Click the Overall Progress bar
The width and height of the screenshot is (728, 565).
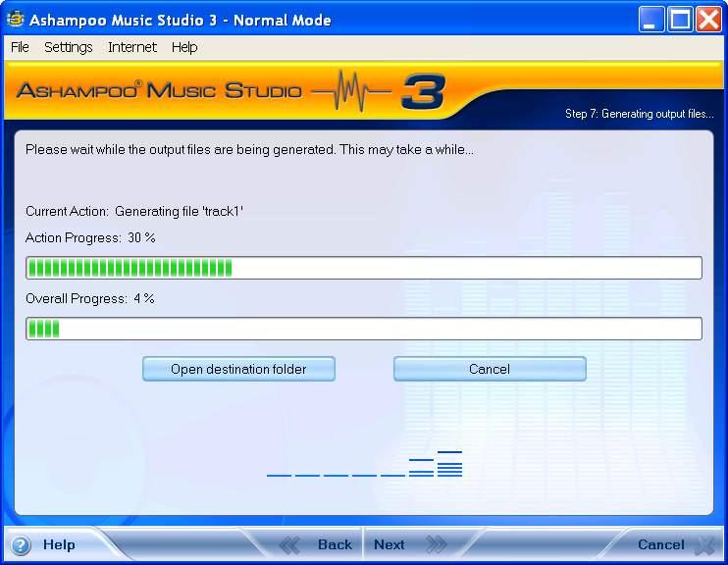(363, 329)
